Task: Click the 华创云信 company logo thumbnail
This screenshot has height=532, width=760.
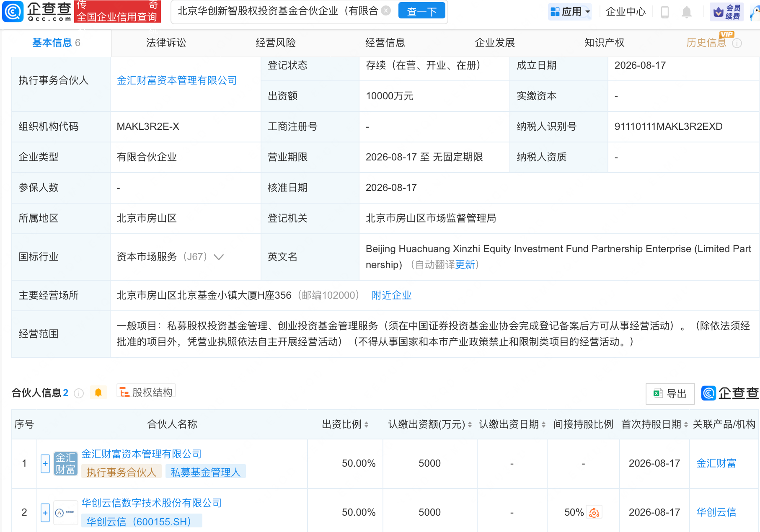Action: click(66, 512)
